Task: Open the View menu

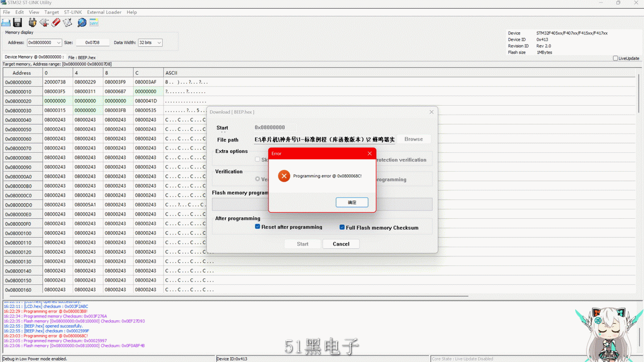Action: click(x=34, y=12)
